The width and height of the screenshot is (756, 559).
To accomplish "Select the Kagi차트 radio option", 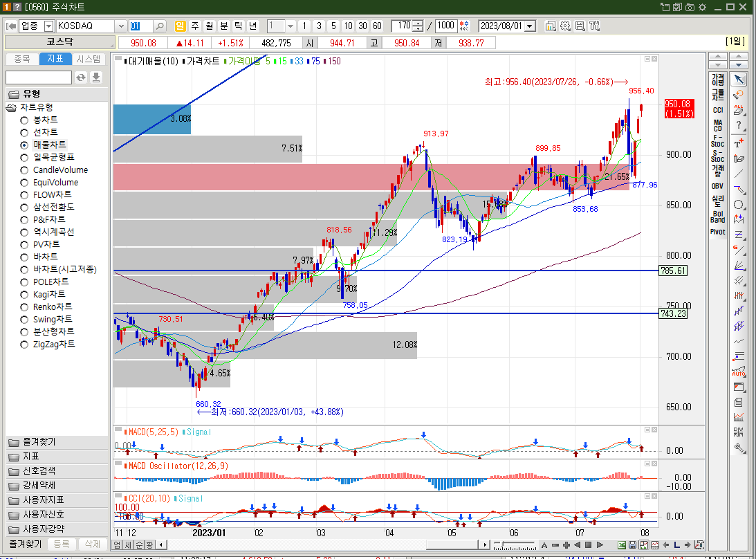I will [x=24, y=295].
